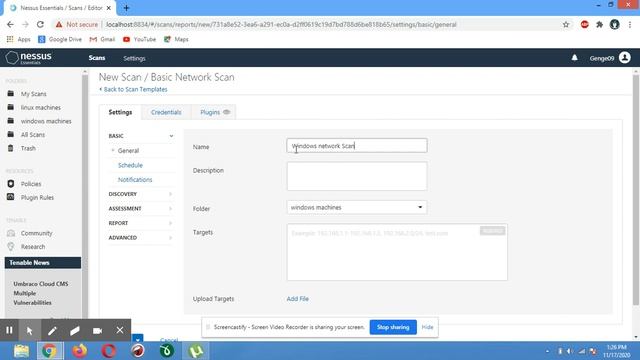Click the Policies shield icon
The image size is (640, 360).
coord(11,184)
